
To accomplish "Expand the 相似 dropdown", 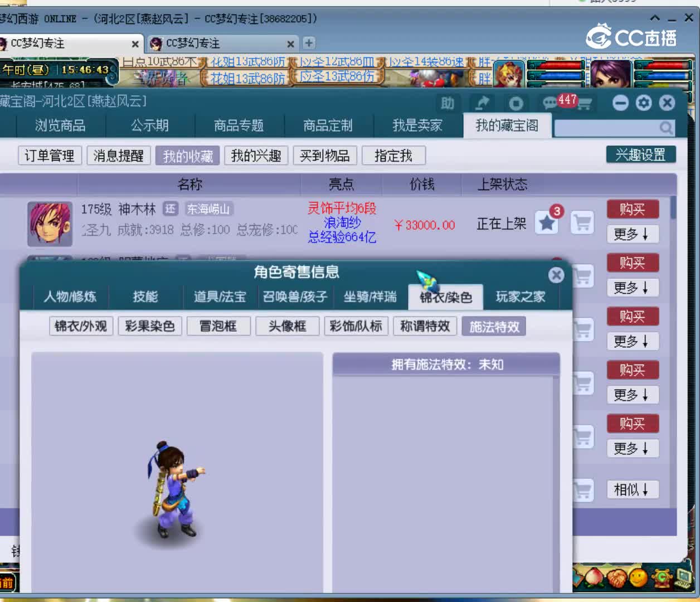I will coord(633,490).
